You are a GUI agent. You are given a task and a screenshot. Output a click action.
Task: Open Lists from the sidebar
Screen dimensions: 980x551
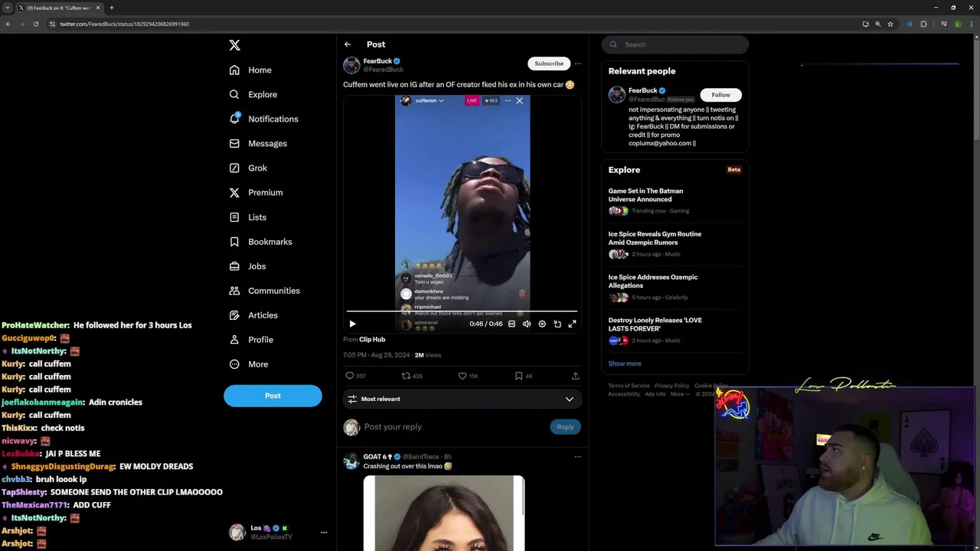(247, 217)
